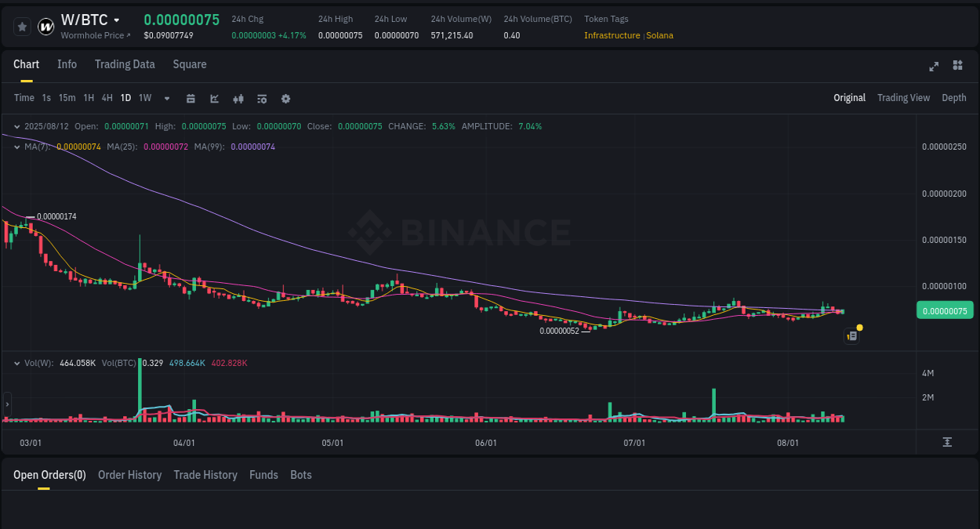Switch to the Depth chart mode
980x529 pixels.
[x=954, y=98]
